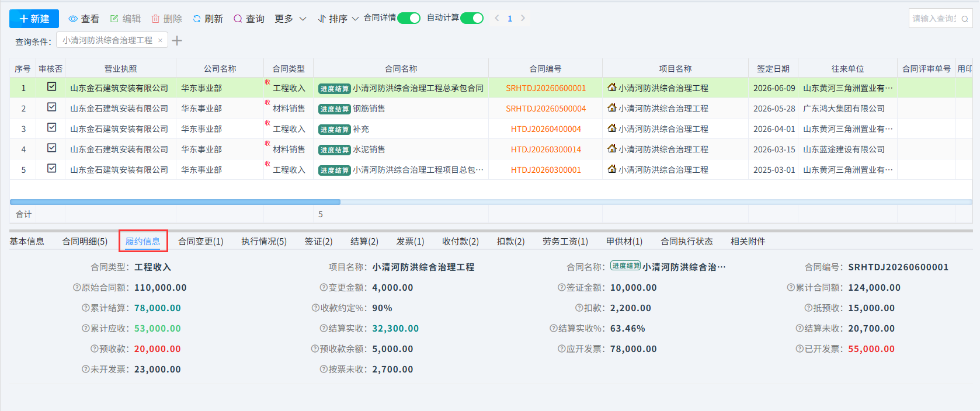Switch to 扣款(2) tab
980x411 pixels.
point(510,241)
